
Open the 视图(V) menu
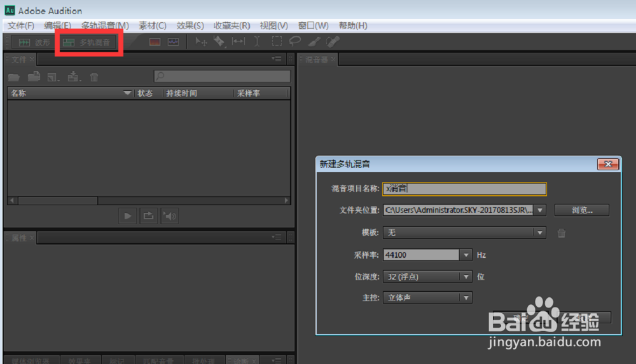pos(273,25)
